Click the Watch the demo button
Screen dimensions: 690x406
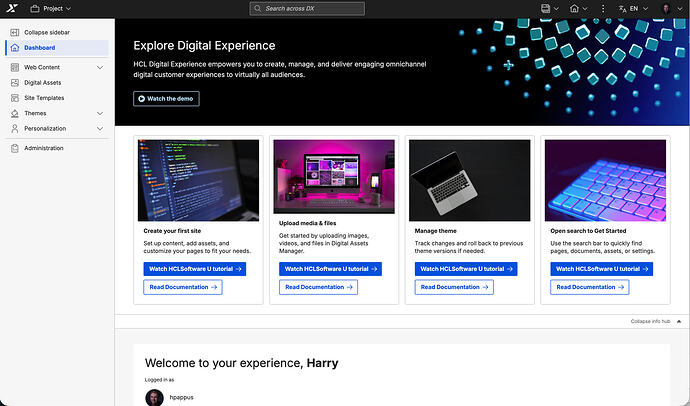coord(166,99)
